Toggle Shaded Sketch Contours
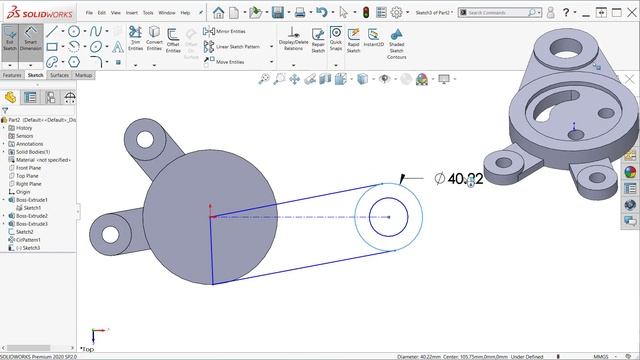The image size is (640, 360). tap(396, 43)
